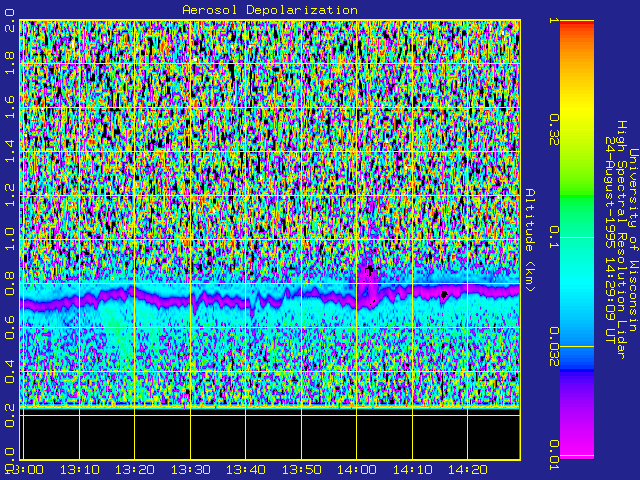Click the 0.032 colorbar scale label
Viewport: 640px width, 480px height.
click(554, 347)
